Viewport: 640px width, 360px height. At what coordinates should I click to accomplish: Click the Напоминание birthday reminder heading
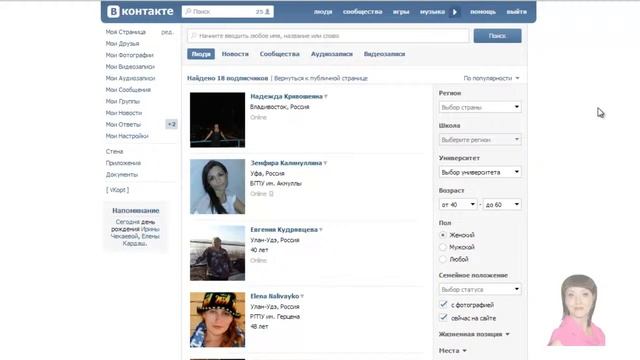click(136, 211)
